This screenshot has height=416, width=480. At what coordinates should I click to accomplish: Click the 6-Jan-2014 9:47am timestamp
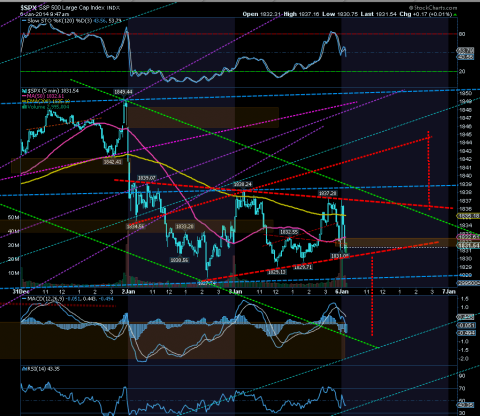point(44,14)
